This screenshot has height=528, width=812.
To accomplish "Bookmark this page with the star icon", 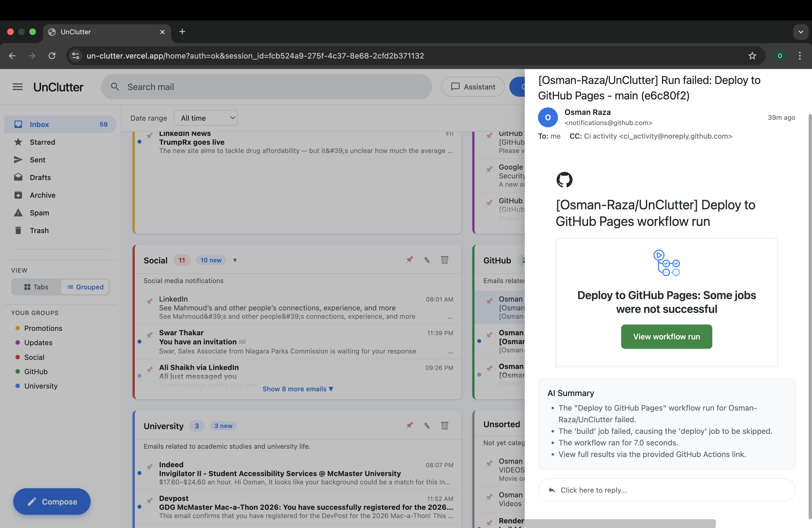I will 752,56.
